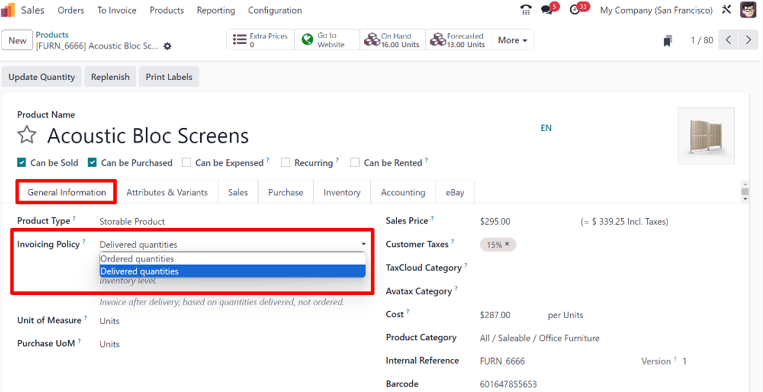Open the user avatar menu
The image size is (763, 392).
[x=748, y=10]
